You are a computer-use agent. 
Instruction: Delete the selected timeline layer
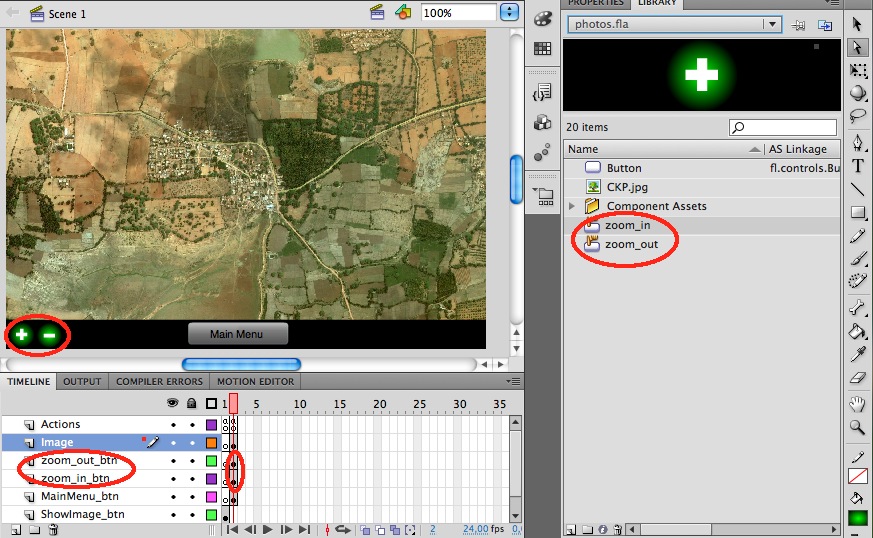[x=53, y=530]
